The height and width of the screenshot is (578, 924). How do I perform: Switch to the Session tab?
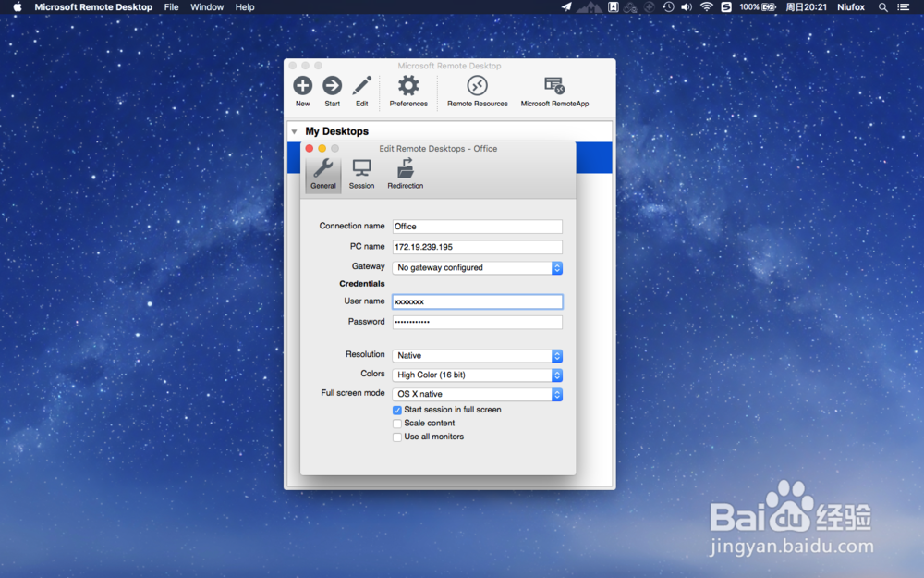pos(361,174)
